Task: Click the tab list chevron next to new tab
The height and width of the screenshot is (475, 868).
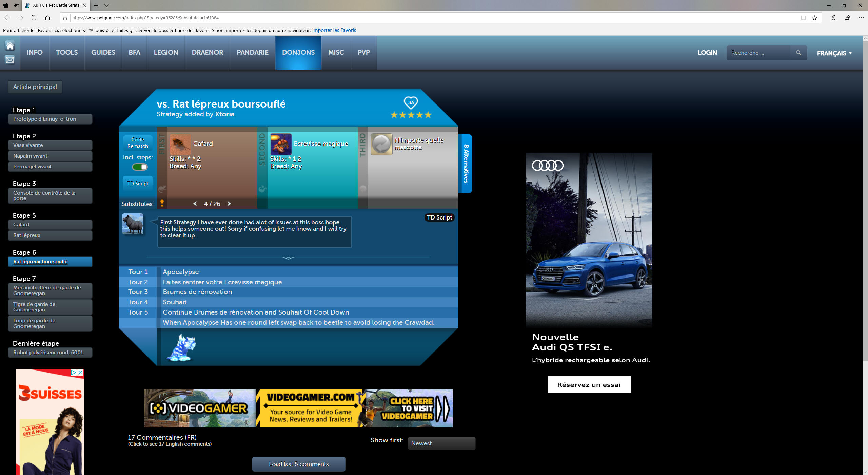Action: point(106,5)
